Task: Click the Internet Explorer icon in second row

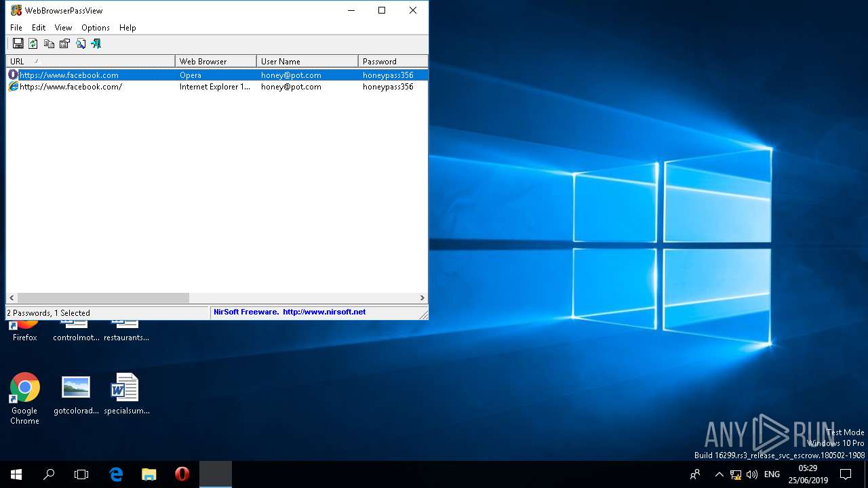Action: coord(13,86)
